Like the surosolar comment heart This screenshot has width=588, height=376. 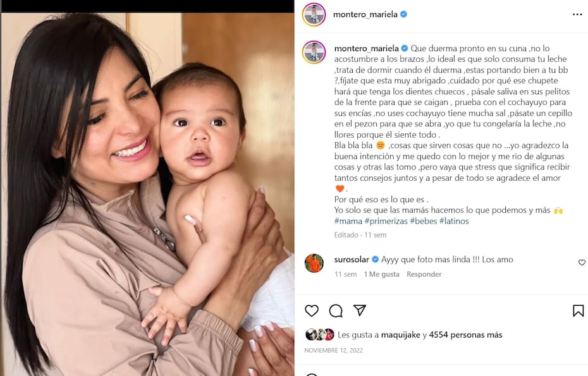point(582,262)
